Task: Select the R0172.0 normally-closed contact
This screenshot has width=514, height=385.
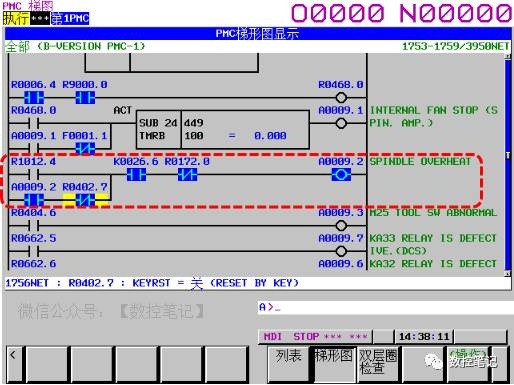Action: click(187, 174)
